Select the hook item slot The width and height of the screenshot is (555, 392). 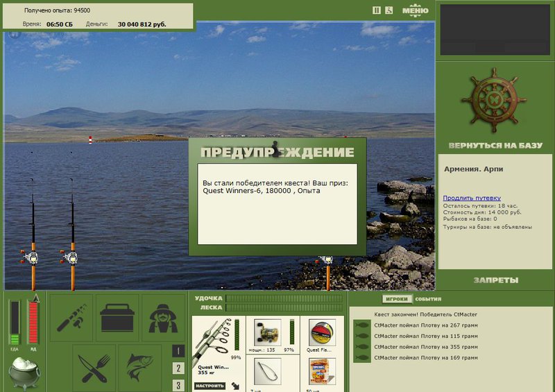(x=268, y=371)
